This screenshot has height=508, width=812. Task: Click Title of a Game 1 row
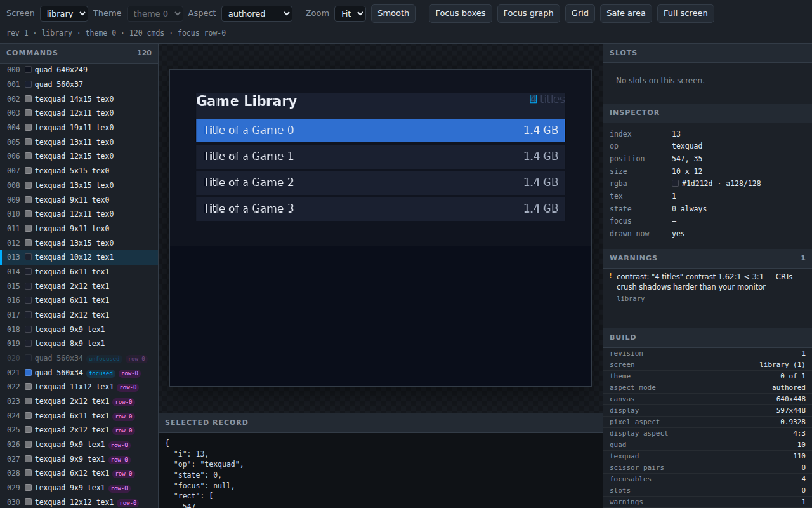click(x=381, y=156)
